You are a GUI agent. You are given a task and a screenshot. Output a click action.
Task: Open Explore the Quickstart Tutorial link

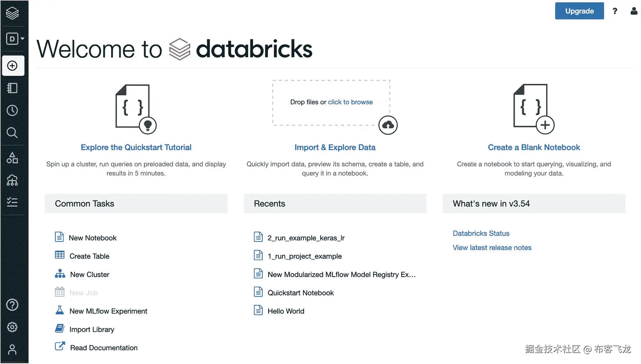coord(136,147)
